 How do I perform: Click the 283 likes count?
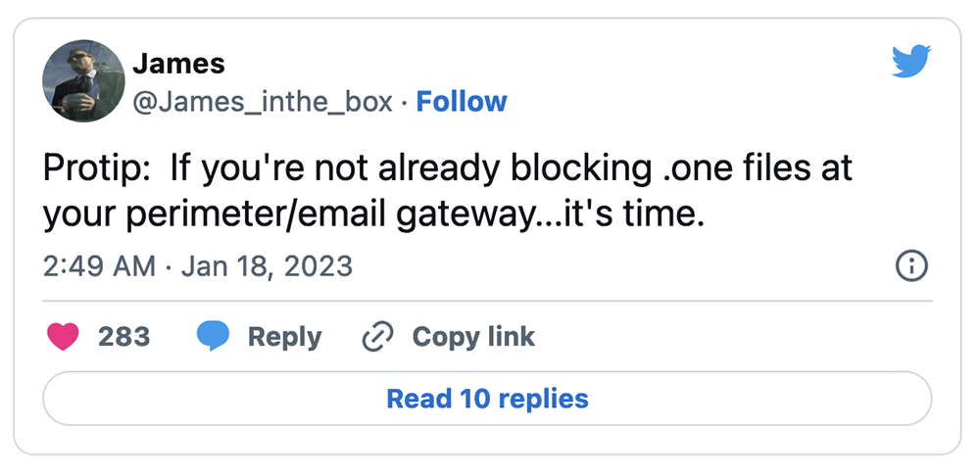(123, 337)
